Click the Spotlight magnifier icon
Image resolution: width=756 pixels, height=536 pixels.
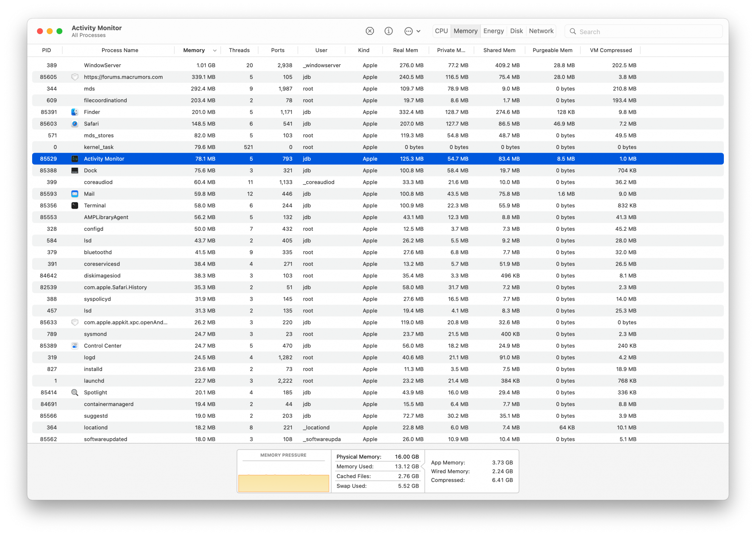pyautogui.click(x=74, y=392)
